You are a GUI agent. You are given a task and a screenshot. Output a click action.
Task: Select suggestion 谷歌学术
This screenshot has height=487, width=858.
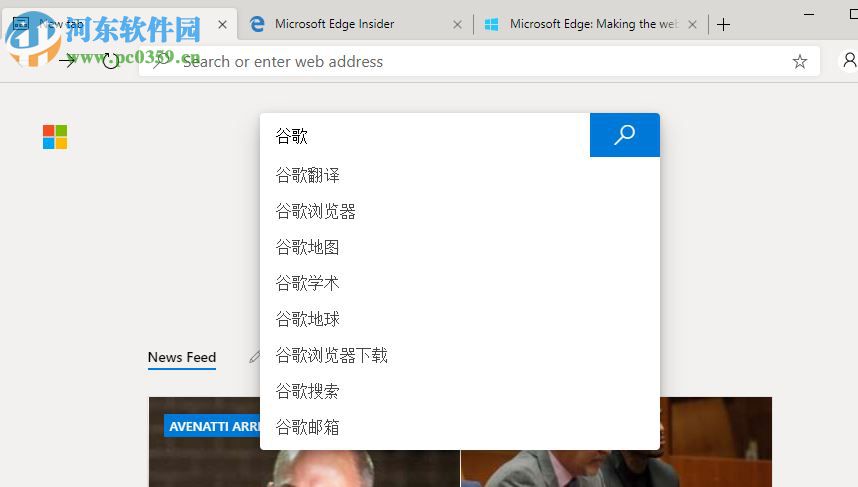tap(460, 283)
